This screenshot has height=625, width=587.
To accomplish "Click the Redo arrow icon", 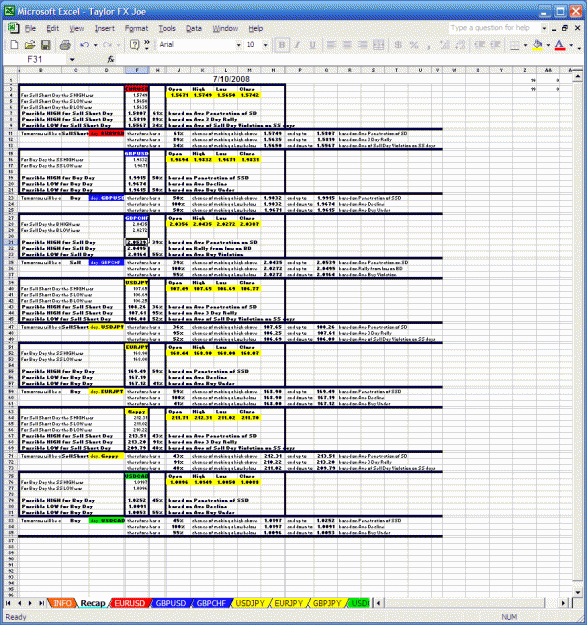I will coord(108,45).
